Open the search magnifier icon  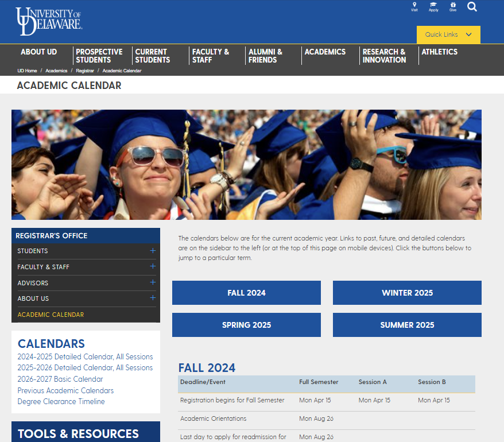472,7
